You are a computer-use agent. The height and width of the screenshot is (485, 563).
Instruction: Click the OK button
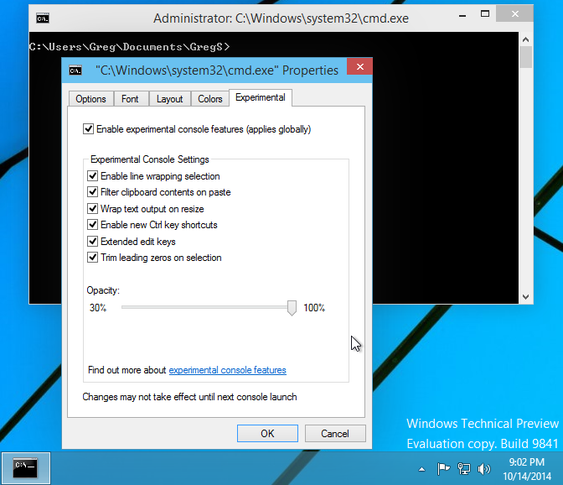(x=267, y=433)
